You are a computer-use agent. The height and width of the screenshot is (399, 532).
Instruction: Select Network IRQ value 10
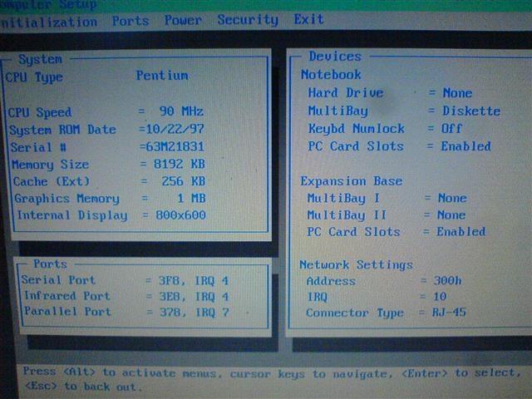(x=440, y=297)
